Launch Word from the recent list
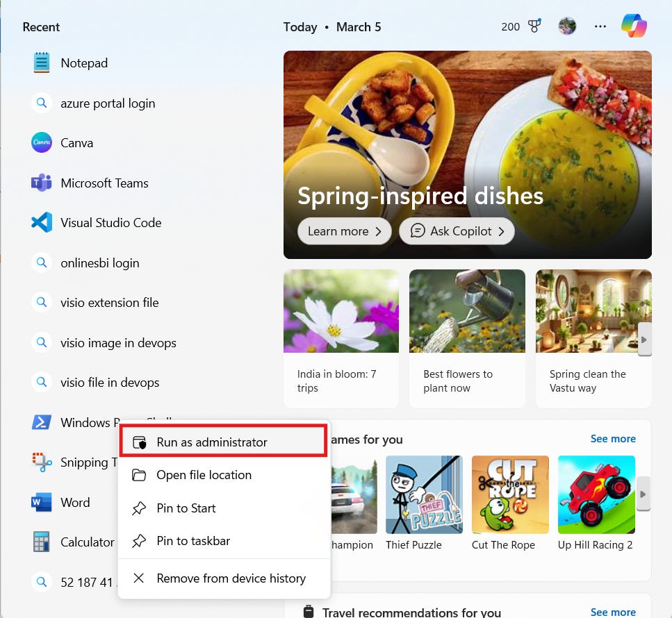 click(x=75, y=502)
